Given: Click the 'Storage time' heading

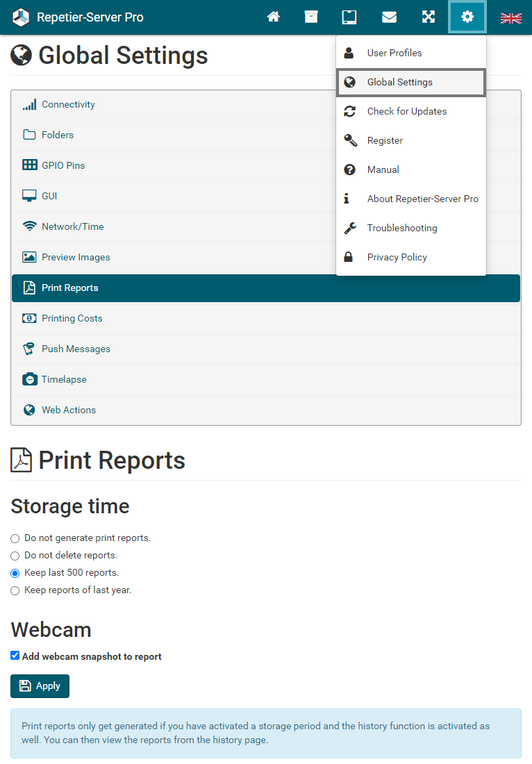Looking at the screenshot, I should [70, 506].
